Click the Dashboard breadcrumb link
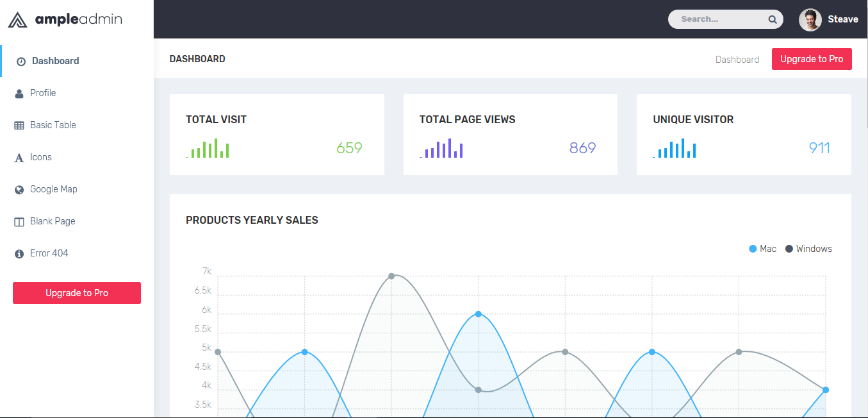 (x=737, y=60)
